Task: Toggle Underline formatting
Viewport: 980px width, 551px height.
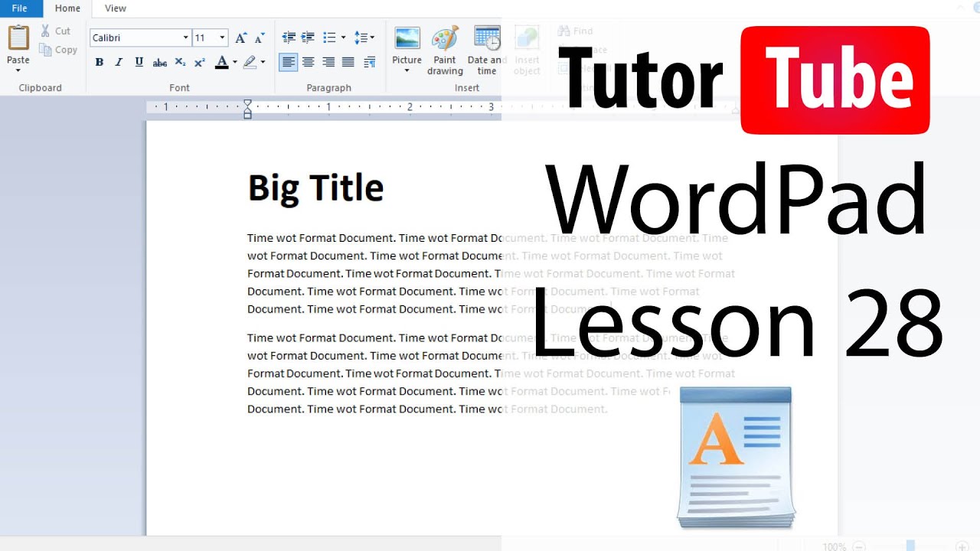Action: pos(139,63)
